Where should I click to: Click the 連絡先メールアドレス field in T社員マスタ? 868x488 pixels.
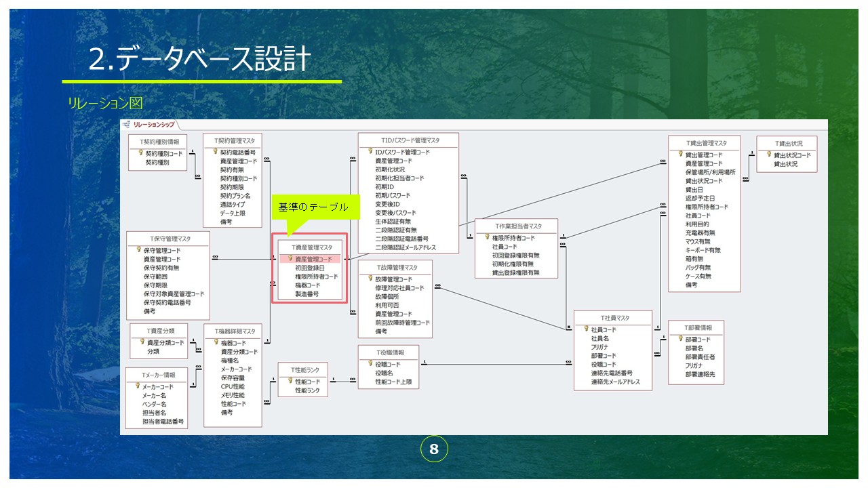[x=620, y=382]
